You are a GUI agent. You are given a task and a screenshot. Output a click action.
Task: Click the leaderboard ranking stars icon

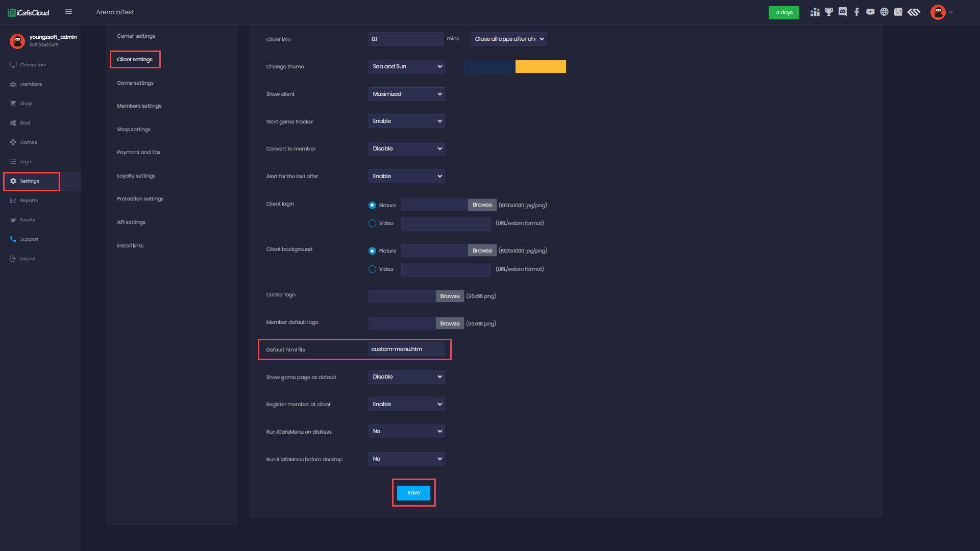[x=815, y=12]
